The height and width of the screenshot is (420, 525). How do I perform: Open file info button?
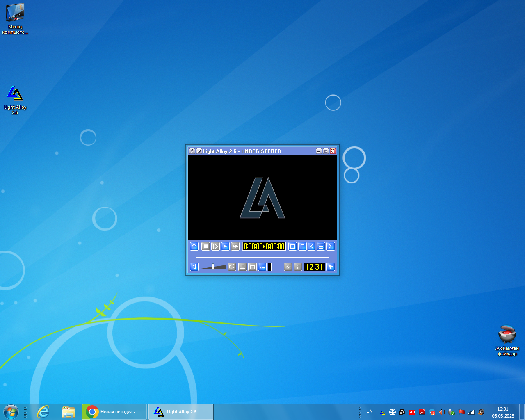(298, 267)
